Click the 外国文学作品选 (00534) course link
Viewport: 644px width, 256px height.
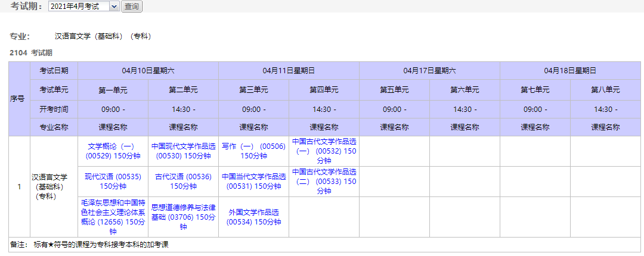point(253,217)
